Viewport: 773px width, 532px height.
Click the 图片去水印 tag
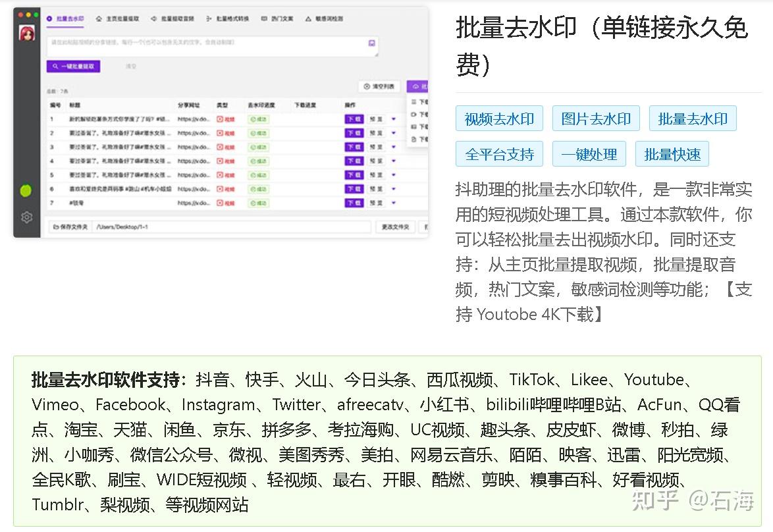pyautogui.click(x=595, y=119)
